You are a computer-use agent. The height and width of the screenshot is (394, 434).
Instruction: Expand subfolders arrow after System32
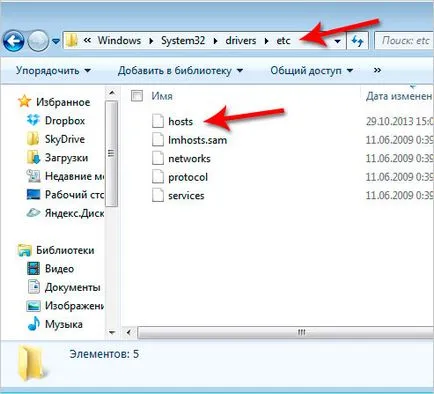coord(215,41)
